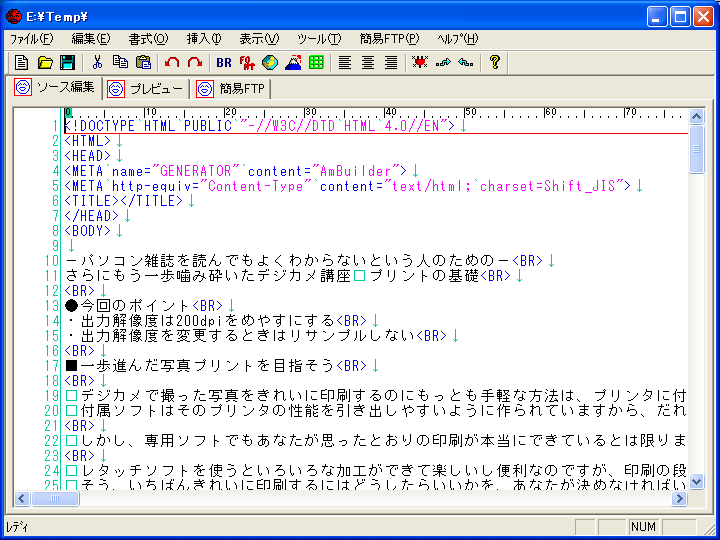Open the 表示(V) menu
This screenshot has height=540, width=720.
point(259,39)
